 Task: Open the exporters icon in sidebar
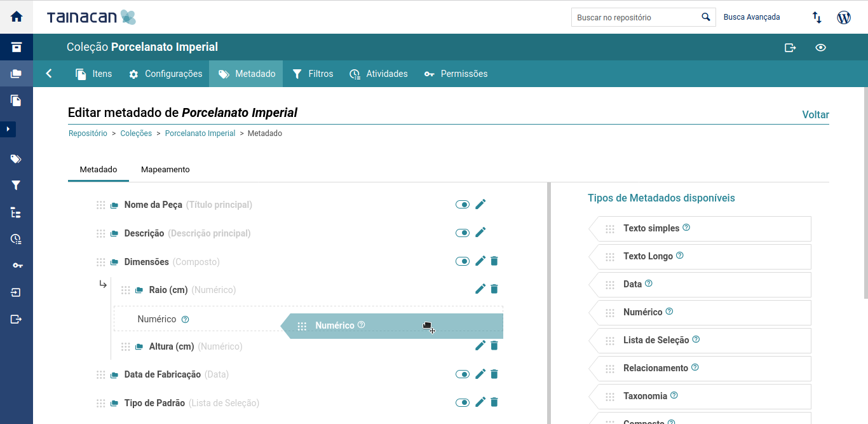tap(17, 319)
